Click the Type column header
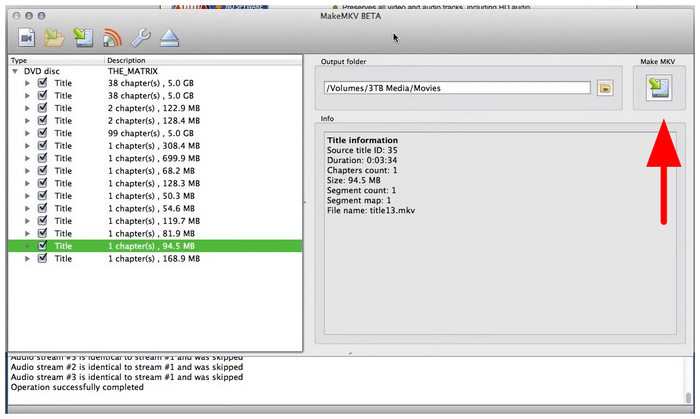700x419 pixels. (56, 60)
